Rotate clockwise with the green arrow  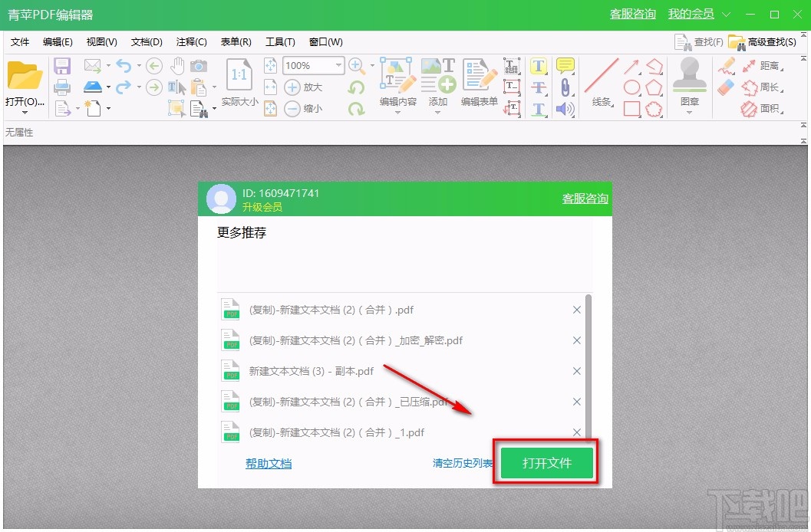pos(356,108)
